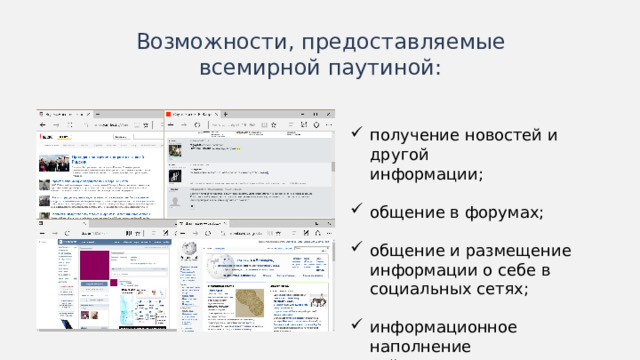This screenshot has width=640, height=360.
Task: Go forward in the VK browser window
Action: click(x=55, y=233)
